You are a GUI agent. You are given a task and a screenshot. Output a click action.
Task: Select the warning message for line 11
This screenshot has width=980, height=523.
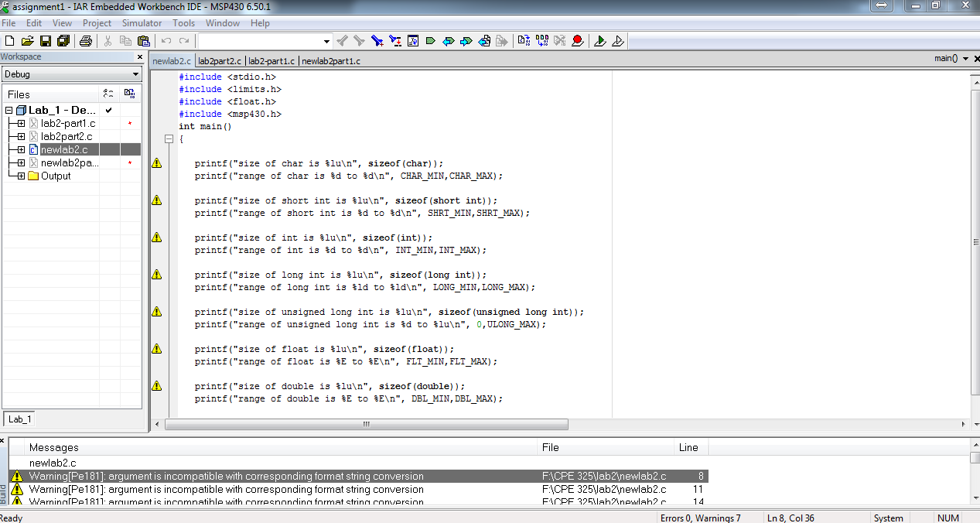point(226,489)
